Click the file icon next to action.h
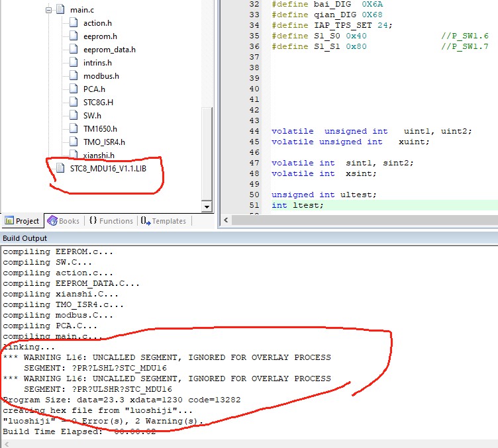 coord(74,22)
